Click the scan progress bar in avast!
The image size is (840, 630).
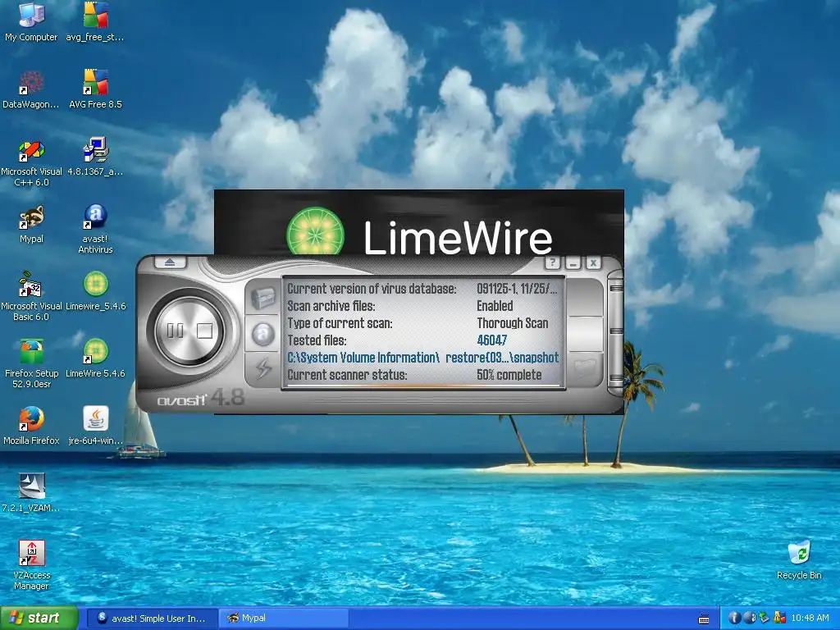(423, 386)
